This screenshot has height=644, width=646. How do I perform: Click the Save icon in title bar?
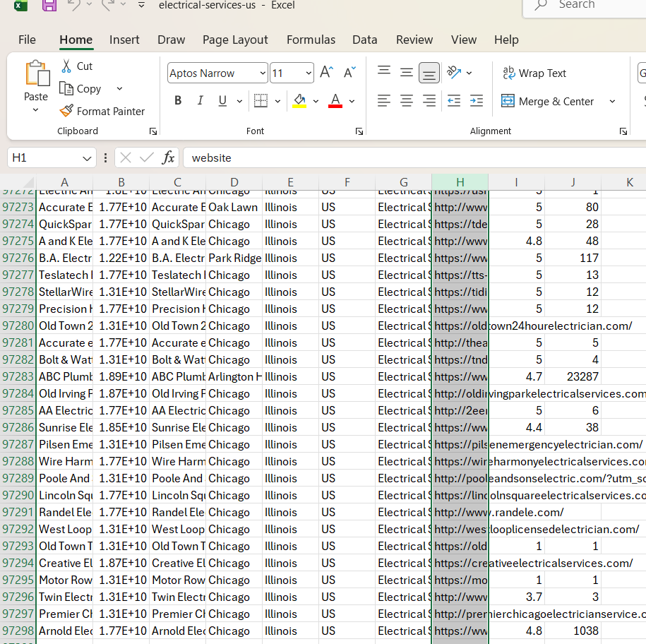pyautogui.click(x=49, y=5)
